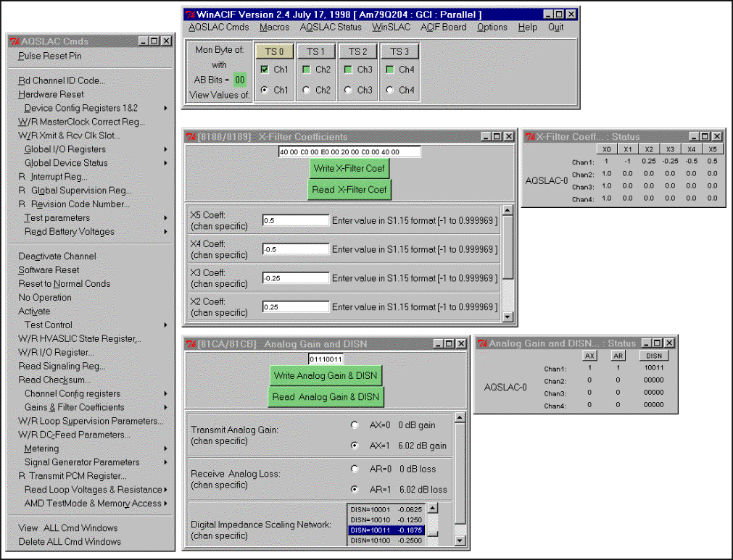The width and height of the screenshot is (733, 560).
Task: Toggle the Ch1 checkbox under TS 0
Action: (x=265, y=70)
